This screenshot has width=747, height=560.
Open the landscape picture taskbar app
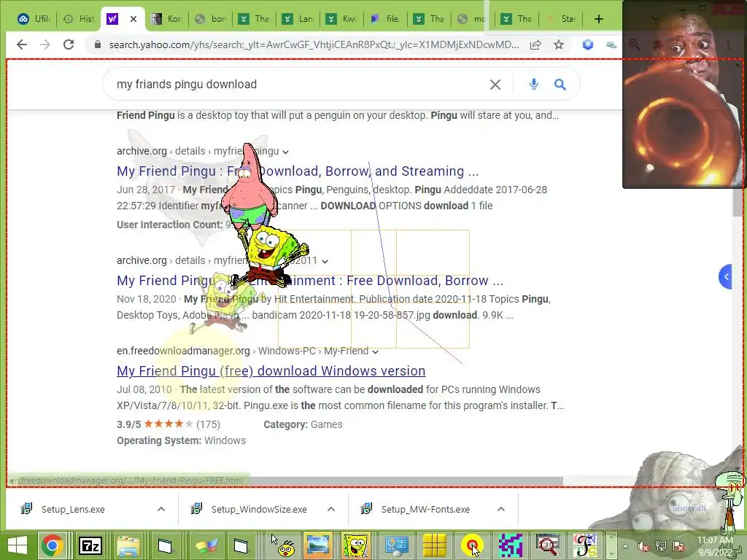(x=318, y=545)
